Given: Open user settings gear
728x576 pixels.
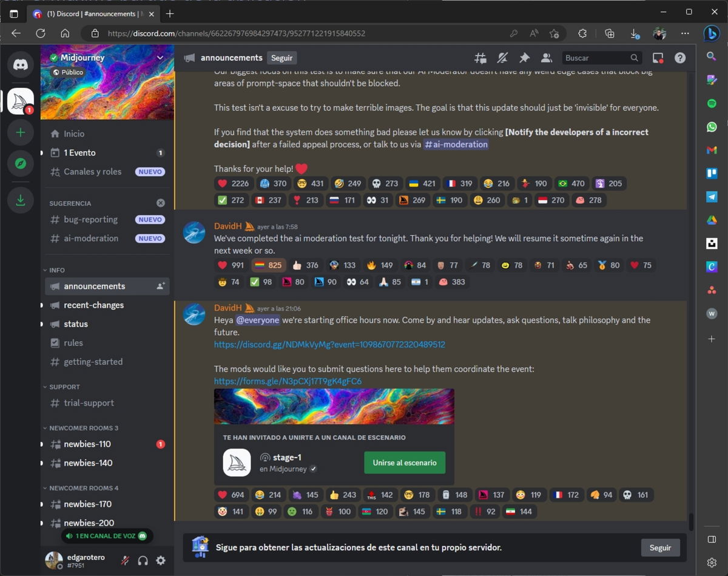Looking at the screenshot, I should click(161, 560).
